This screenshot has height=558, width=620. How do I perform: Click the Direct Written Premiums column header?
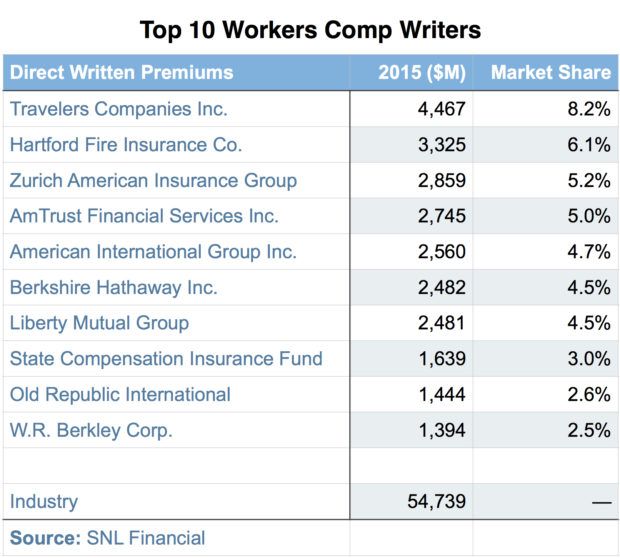[x=121, y=72]
